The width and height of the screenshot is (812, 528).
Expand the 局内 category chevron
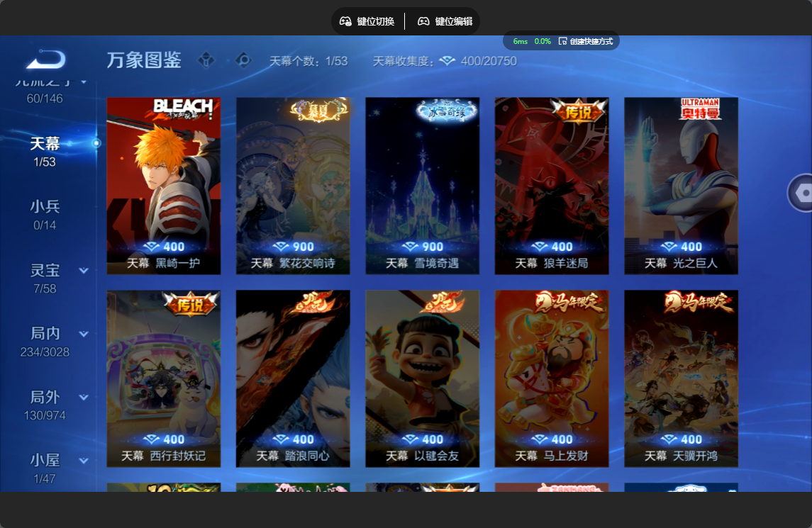point(84,334)
